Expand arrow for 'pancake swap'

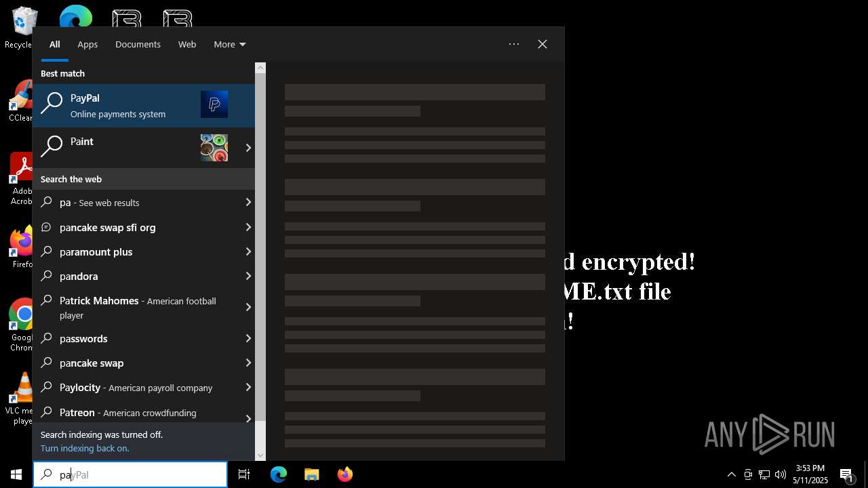(248, 363)
